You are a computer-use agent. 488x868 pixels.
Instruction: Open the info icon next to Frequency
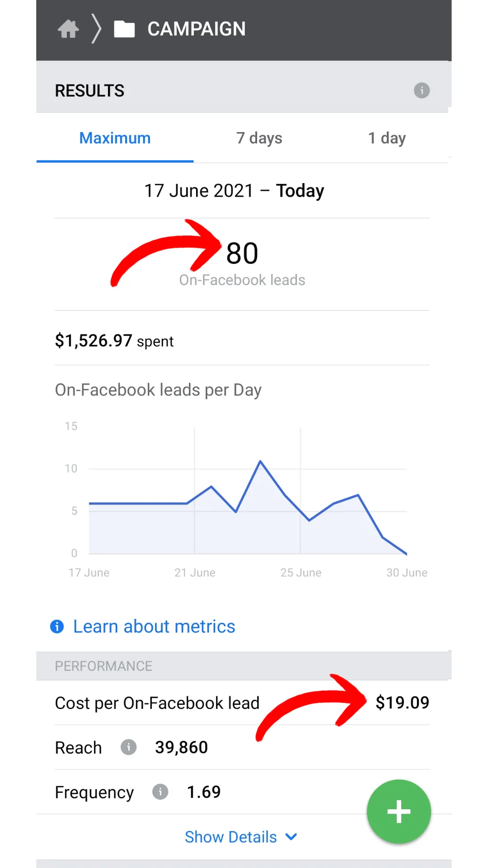pos(160,792)
